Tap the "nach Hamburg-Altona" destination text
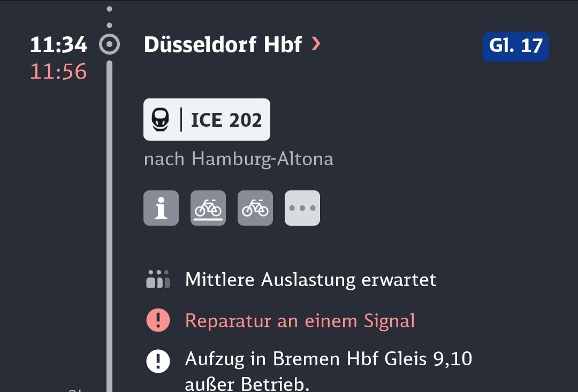Viewport: 578px width, 392px height. coord(239,159)
